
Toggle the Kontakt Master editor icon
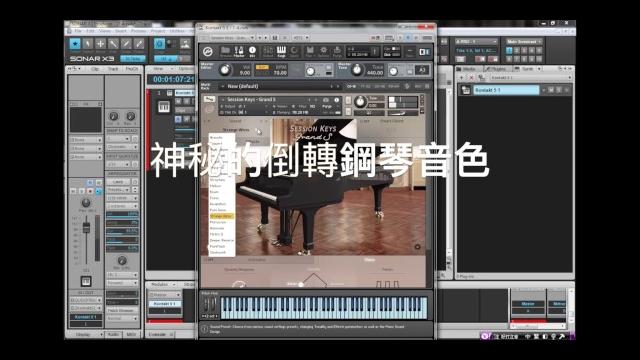click(x=239, y=51)
